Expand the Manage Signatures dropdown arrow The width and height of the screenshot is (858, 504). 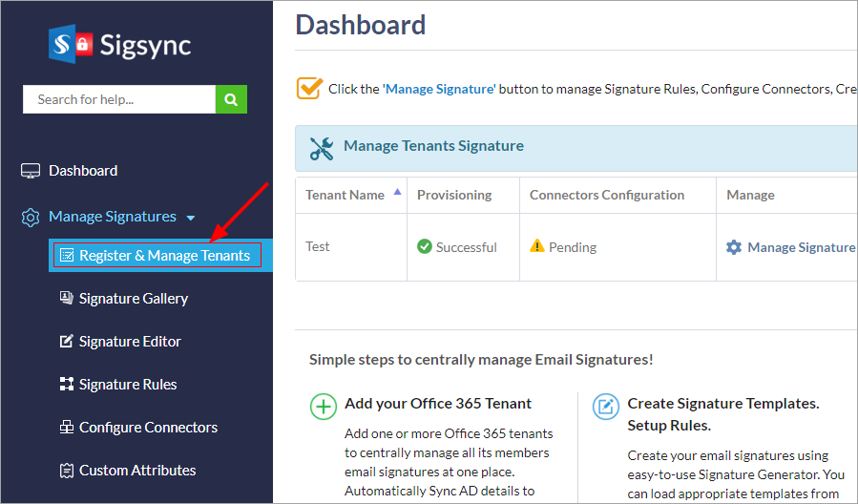click(191, 218)
